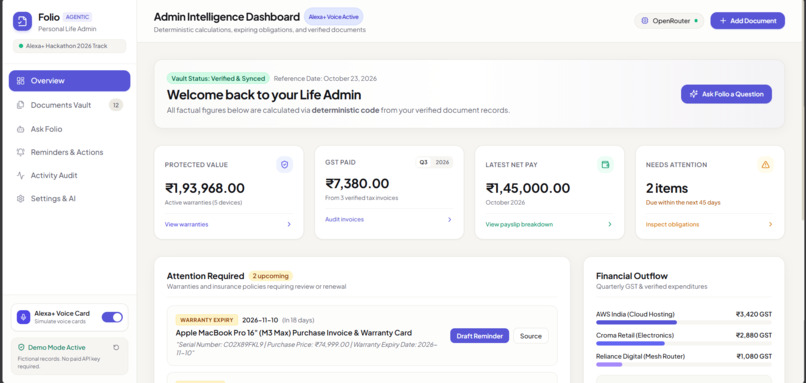Click the WARRANTY EXPIRY tag
The width and height of the screenshot is (806, 383).
[x=207, y=320]
